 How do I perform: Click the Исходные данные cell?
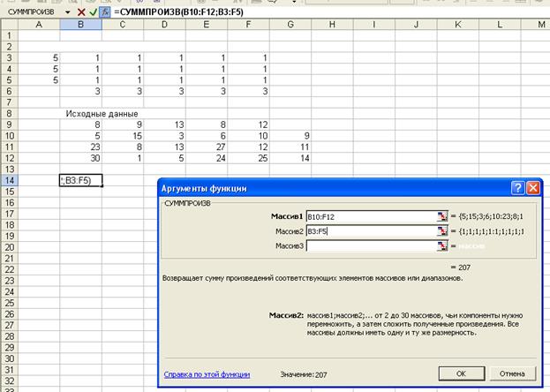pyautogui.click(x=102, y=114)
